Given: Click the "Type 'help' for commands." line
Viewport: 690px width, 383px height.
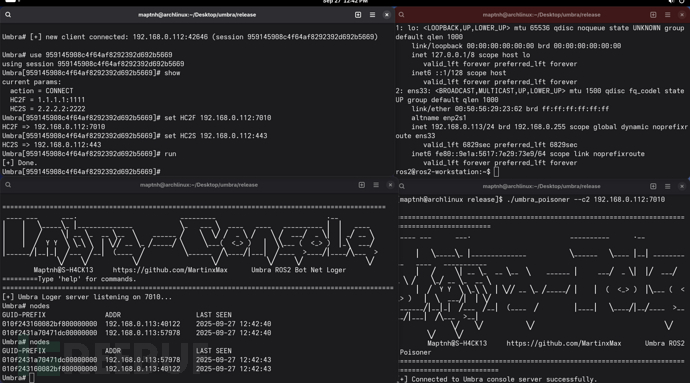Looking at the screenshot, I should coord(87,279).
